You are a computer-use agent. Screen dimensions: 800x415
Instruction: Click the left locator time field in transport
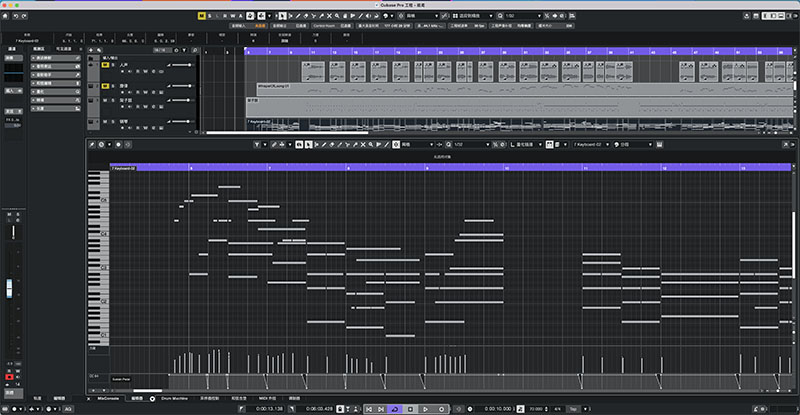265,409
